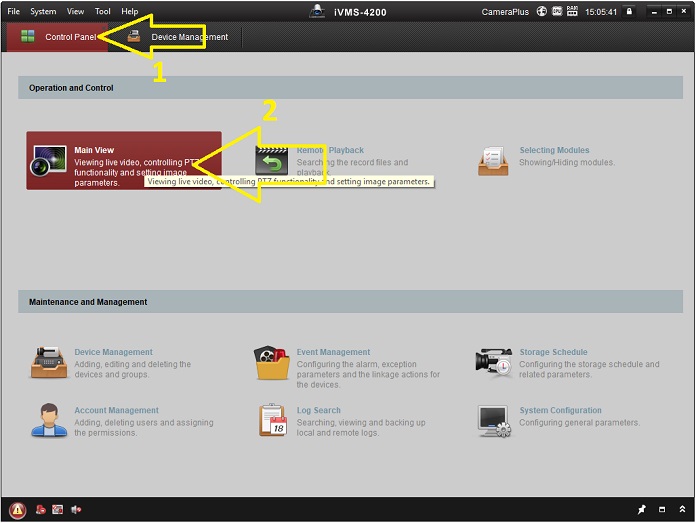Click the network globe status icon
The width and height of the screenshot is (696, 523).
(542, 11)
